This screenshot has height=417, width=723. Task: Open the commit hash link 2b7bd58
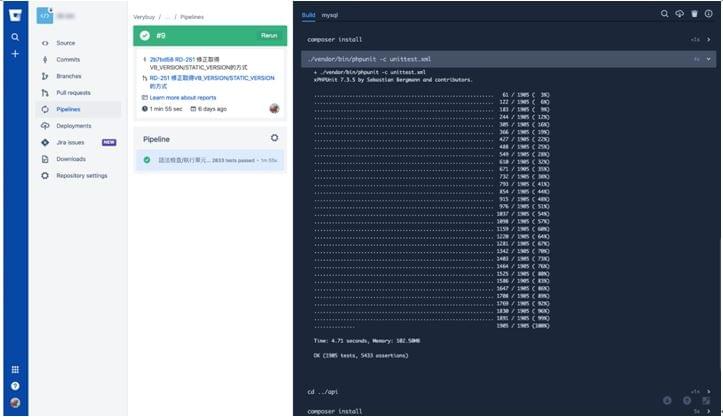161,60
